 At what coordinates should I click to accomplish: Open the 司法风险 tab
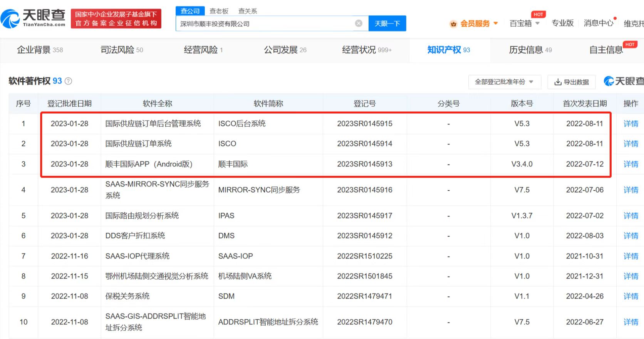pyautogui.click(x=121, y=50)
